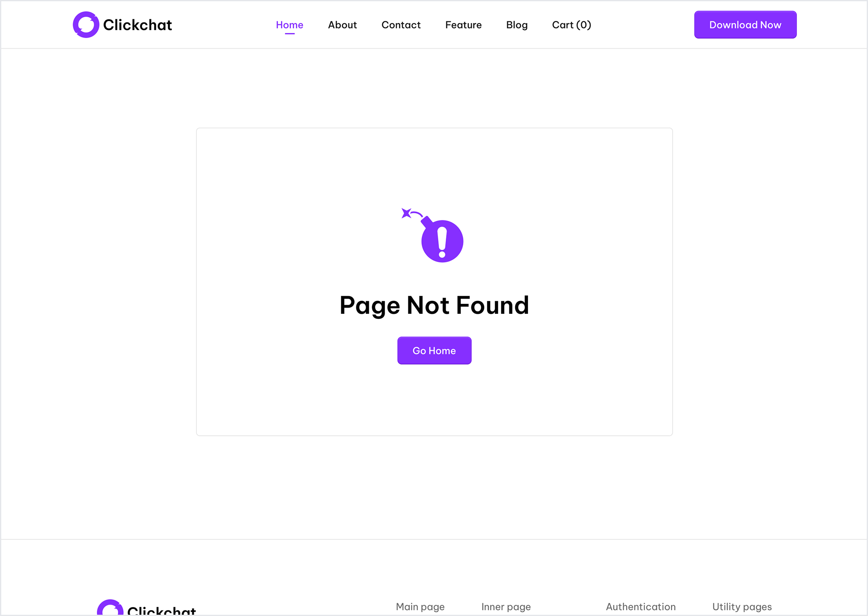Screen dimensions: 868x616
Task: Click the Clickchat logo icon in header
Action: point(86,25)
